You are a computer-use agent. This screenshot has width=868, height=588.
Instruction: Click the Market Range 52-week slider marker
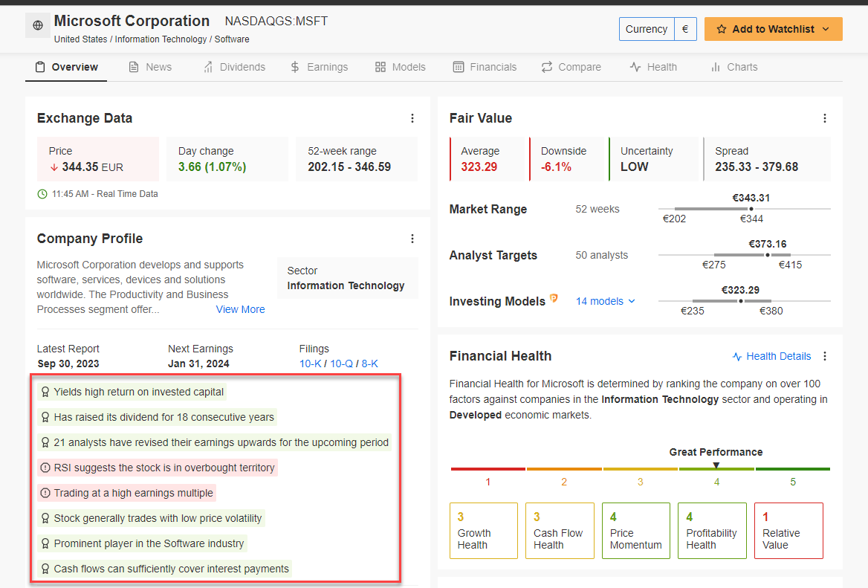[751, 209]
